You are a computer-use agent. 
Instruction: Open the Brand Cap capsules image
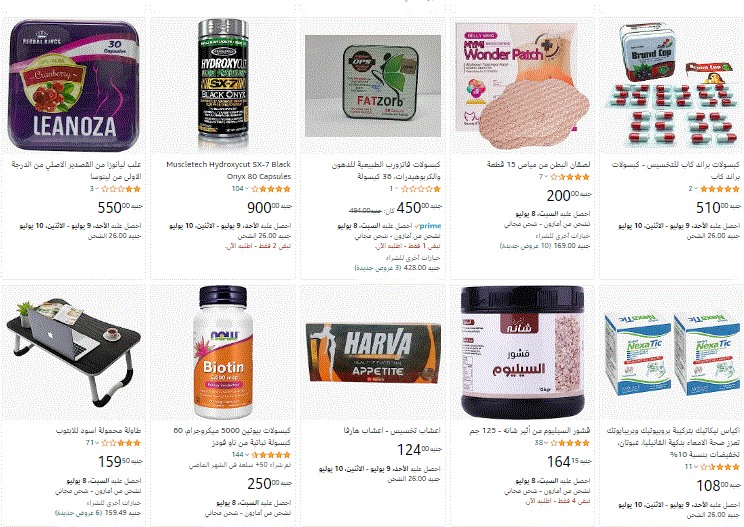tap(671, 84)
